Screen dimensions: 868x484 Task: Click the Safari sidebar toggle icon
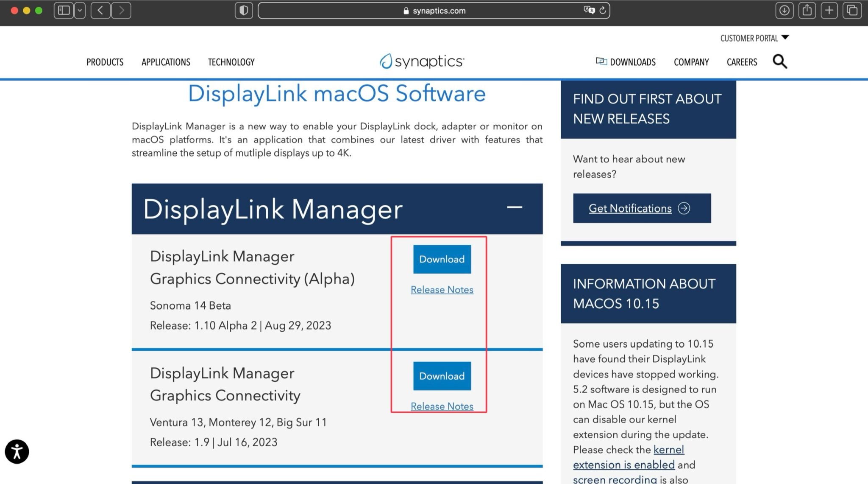(64, 11)
